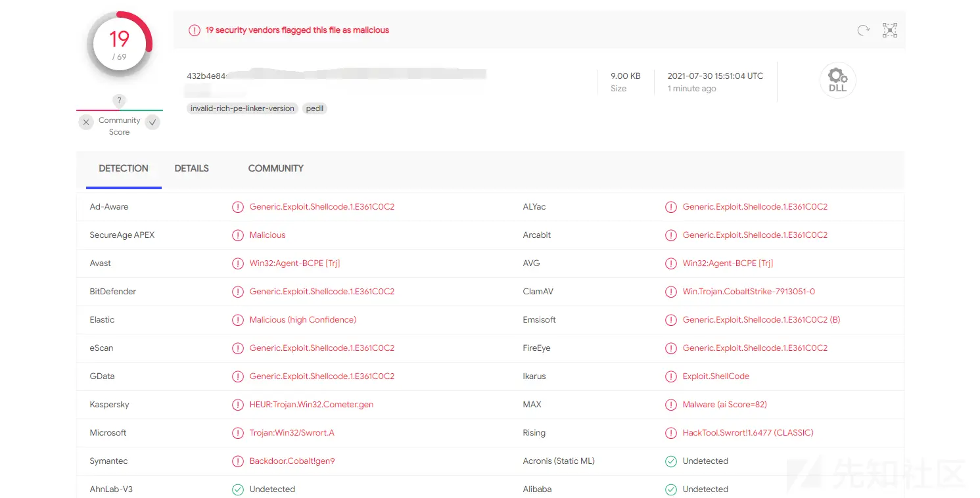
Task: Click the pedll tag
Action: coord(315,108)
